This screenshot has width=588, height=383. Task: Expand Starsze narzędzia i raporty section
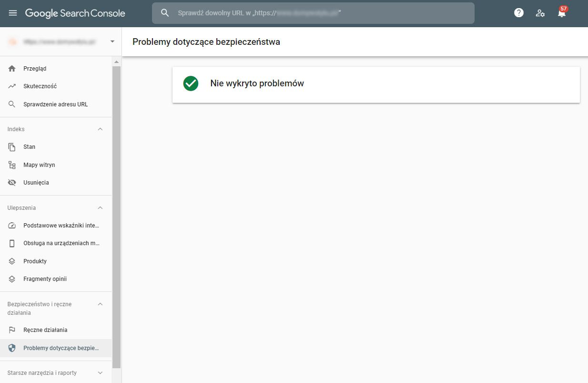pos(100,373)
